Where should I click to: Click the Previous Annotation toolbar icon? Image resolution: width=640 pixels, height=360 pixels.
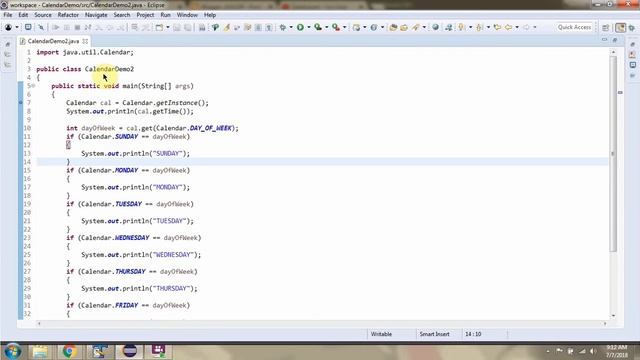pos(480,27)
